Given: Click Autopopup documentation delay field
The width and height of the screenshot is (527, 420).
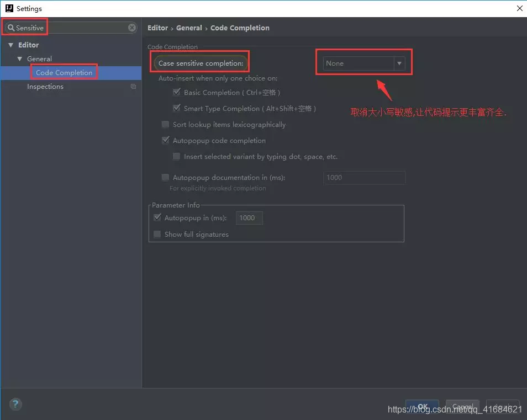Looking at the screenshot, I should coord(364,178).
